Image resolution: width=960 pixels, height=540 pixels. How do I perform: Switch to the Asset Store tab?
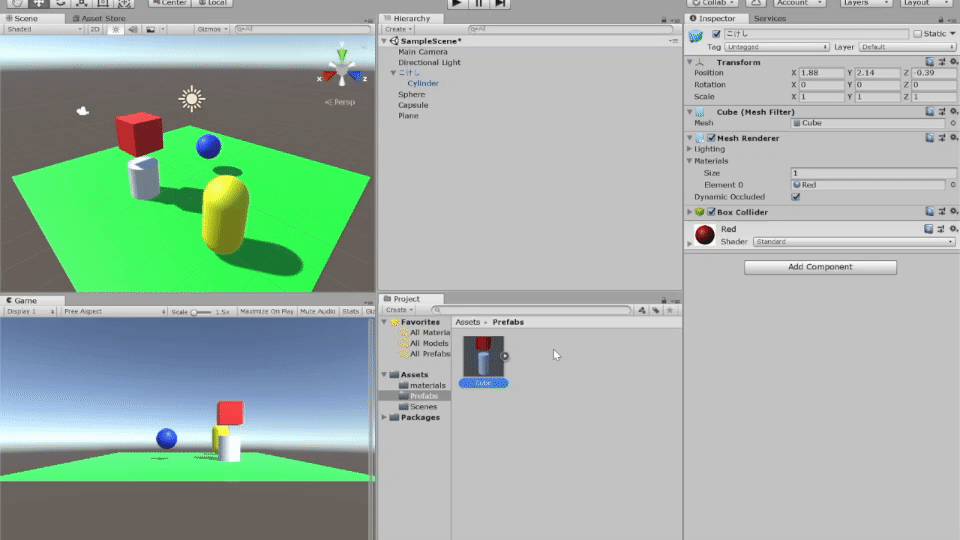101,18
